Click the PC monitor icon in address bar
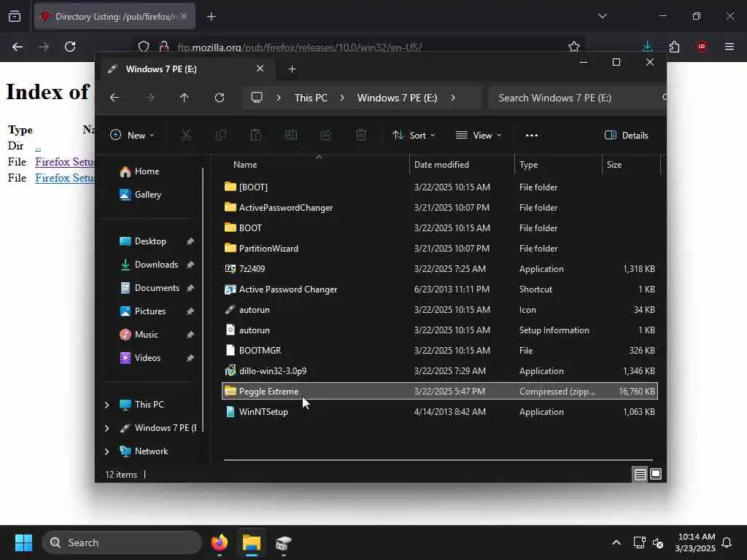747x560 pixels. [x=257, y=98]
